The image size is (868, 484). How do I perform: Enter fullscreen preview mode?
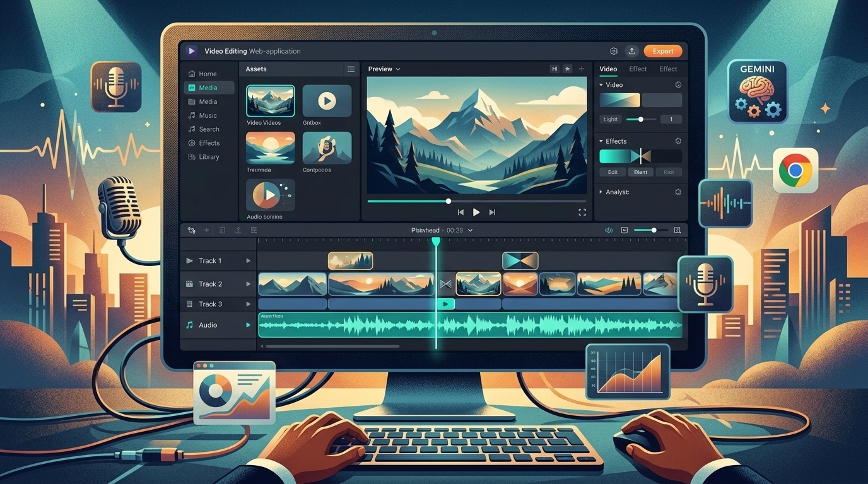tap(582, 212)
